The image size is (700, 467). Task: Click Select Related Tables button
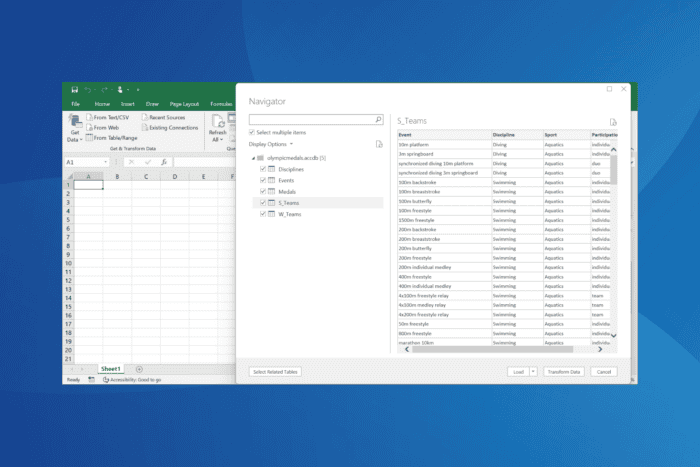point(275,371)
